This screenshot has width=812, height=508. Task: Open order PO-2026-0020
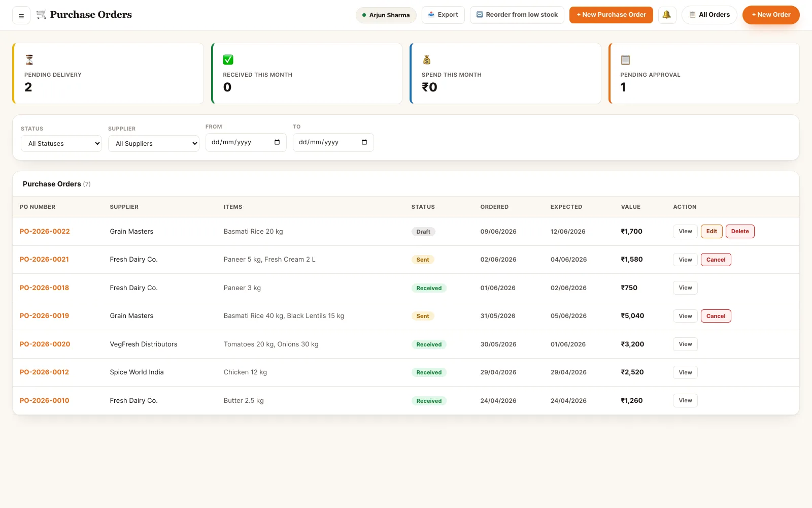(x=45, y=344)
